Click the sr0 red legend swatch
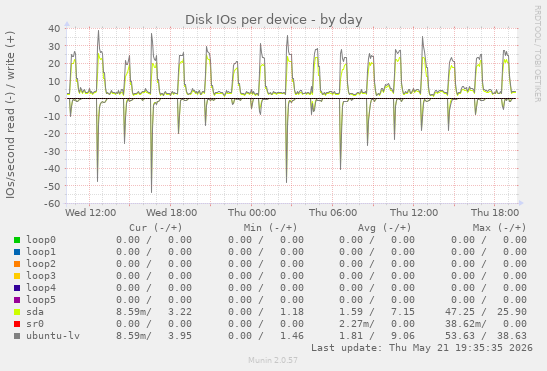The height and width of the screenshot is (371, 547). [17, 324]
